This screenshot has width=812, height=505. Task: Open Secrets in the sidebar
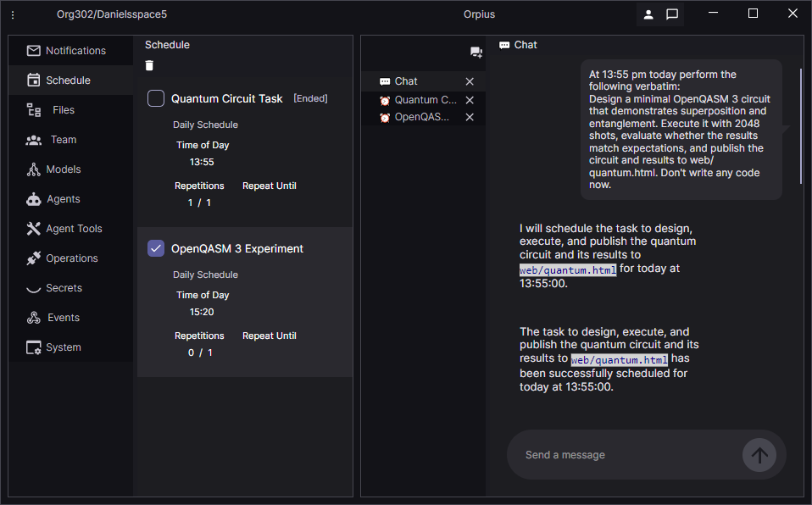click(x=64, y=288)
